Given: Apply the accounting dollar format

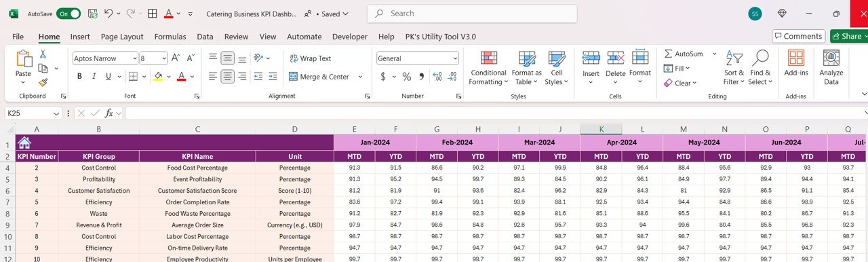Looking at the screenshot, I should pos(383,77).
